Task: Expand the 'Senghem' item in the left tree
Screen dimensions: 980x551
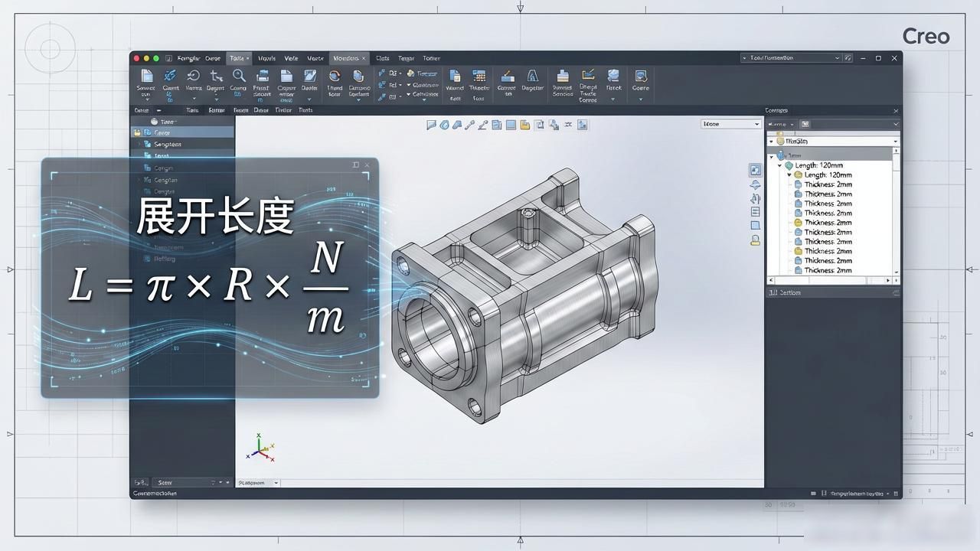Action: tap(139, 144)
